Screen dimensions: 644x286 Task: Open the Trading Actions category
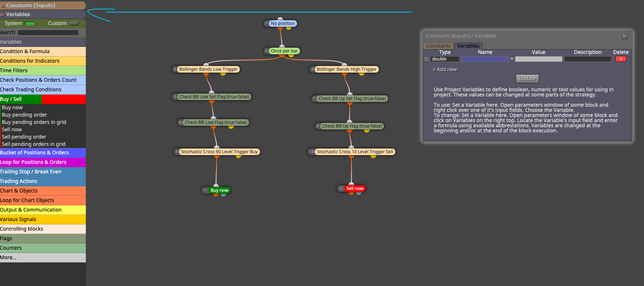[x=43, y=181]
